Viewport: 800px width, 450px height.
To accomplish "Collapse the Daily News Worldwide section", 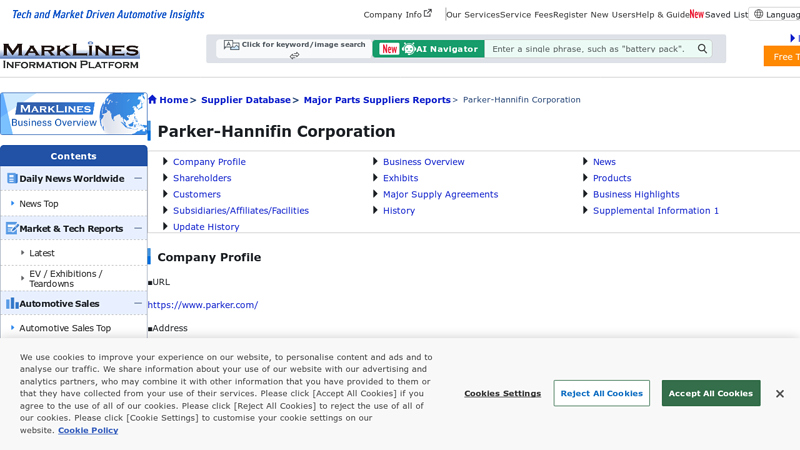I will (138, 179).
